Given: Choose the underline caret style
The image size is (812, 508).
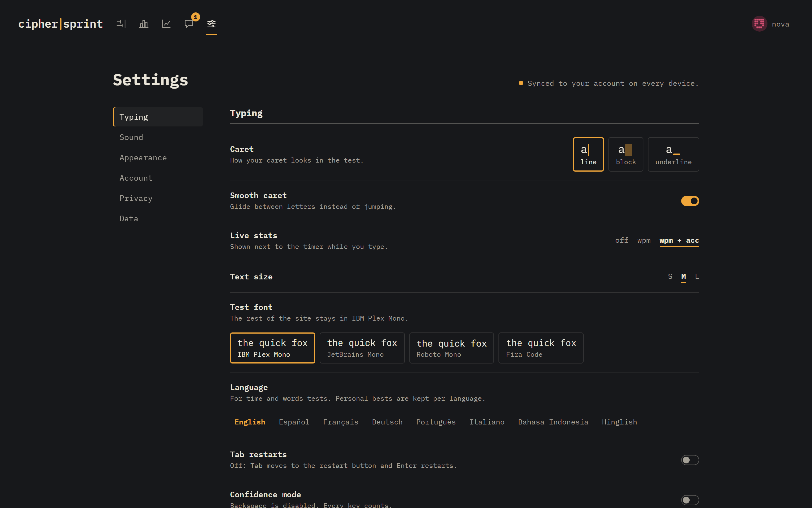Looking at the screenshot, I should (x=673, y=154).
